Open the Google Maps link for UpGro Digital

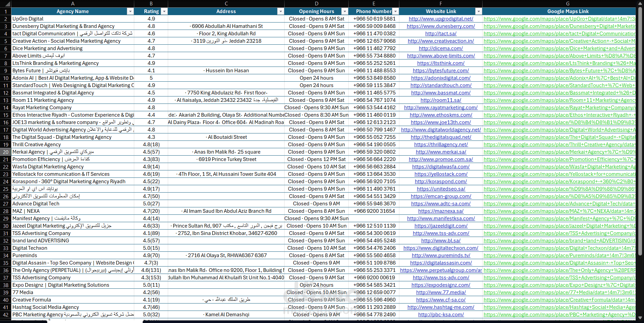pyautogui.click(x=559, y=19)
